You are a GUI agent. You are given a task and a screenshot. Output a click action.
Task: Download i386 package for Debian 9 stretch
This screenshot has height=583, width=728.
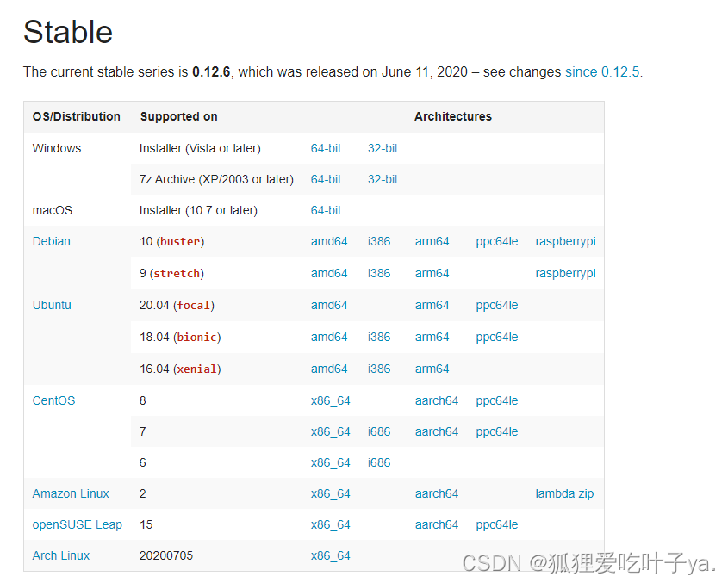(379, 273)
